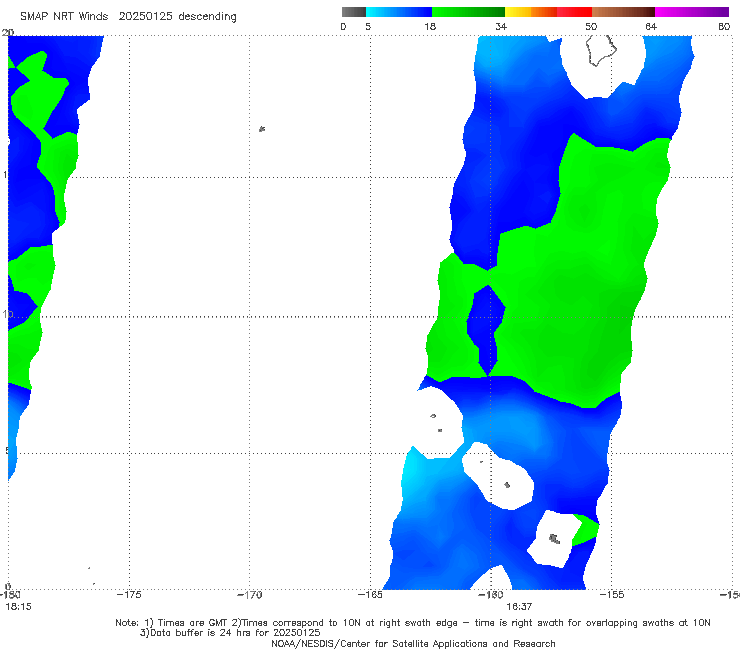Click the longitude label '-170'
740x650 pixels.
click(250, 595)
